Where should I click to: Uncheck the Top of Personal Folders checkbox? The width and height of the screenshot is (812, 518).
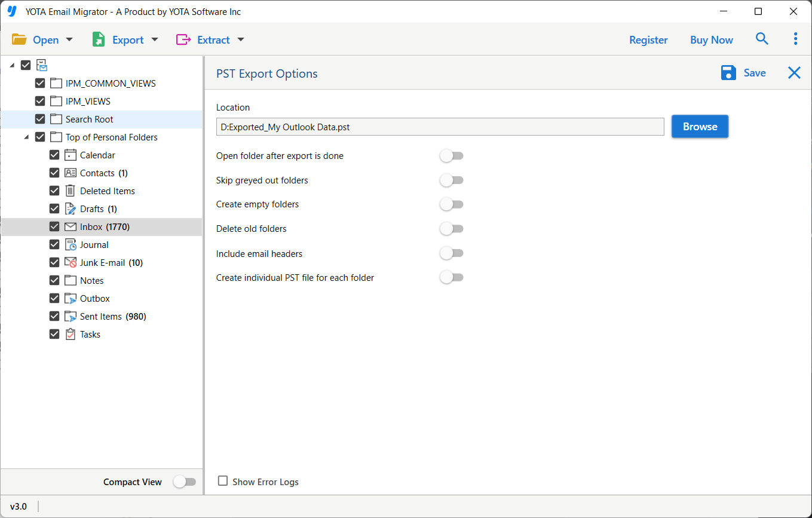point(40,137)
